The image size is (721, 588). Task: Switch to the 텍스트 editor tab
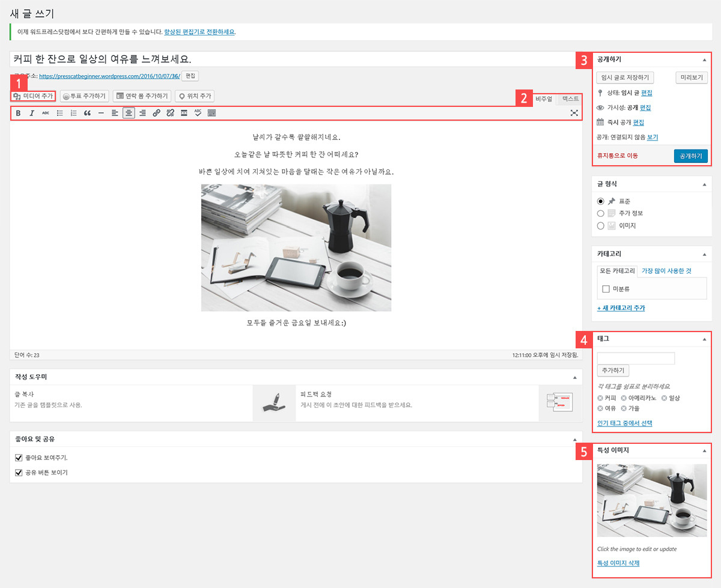click(x=570, y=99)
